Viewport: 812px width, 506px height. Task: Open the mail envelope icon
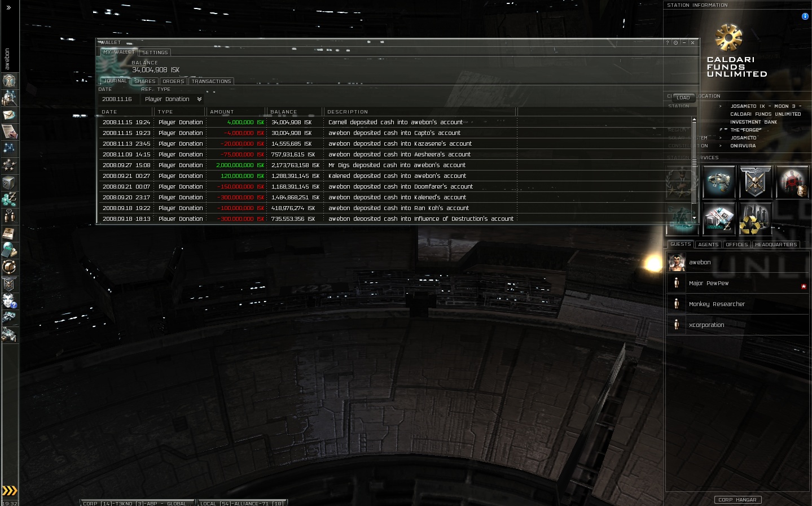[9, 115]
